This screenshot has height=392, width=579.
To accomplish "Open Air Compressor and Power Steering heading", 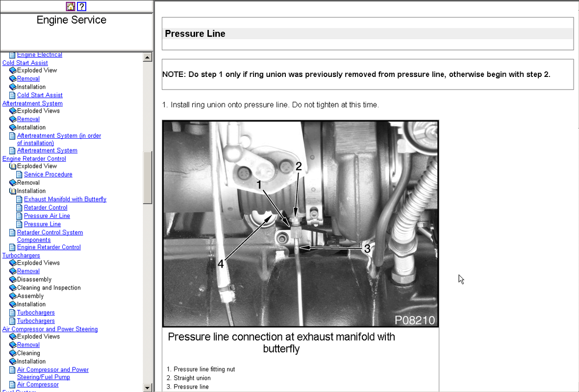I will [50, 329].
